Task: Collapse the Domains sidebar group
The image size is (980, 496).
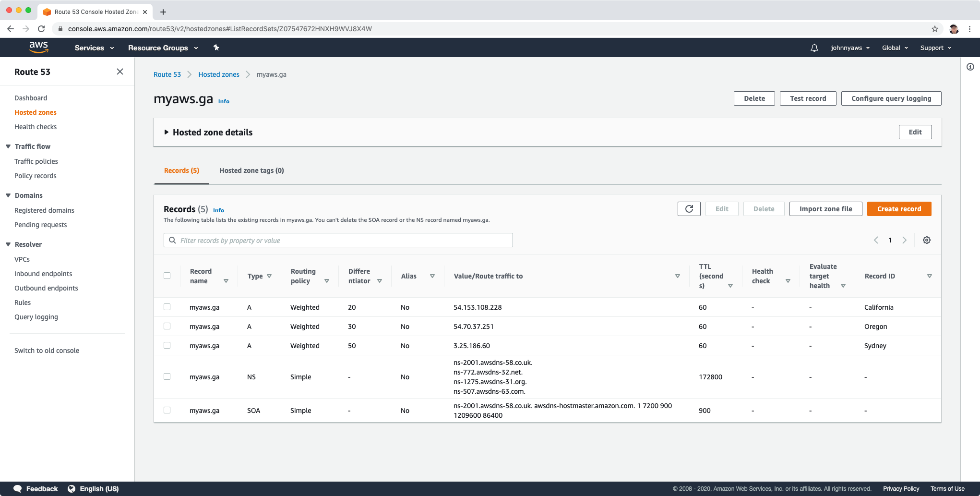Action: click(x=8, y=195)
